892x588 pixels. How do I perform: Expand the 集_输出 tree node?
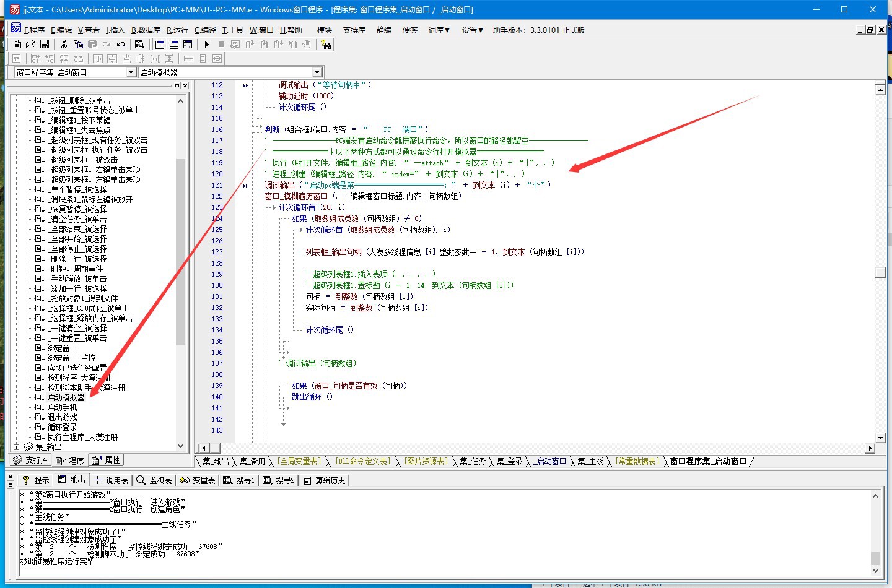click(x=17, y=447)
